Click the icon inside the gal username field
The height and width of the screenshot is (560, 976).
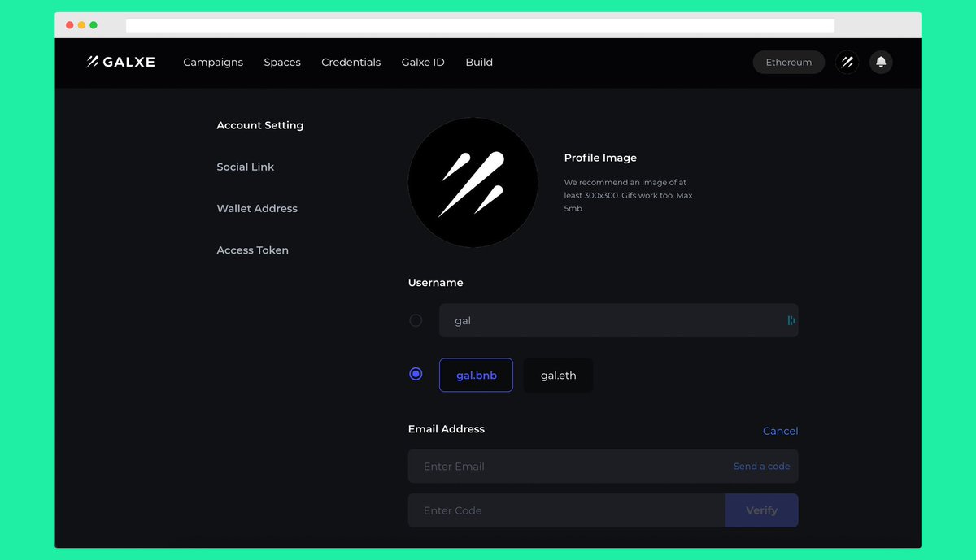(x=791, y=320)
